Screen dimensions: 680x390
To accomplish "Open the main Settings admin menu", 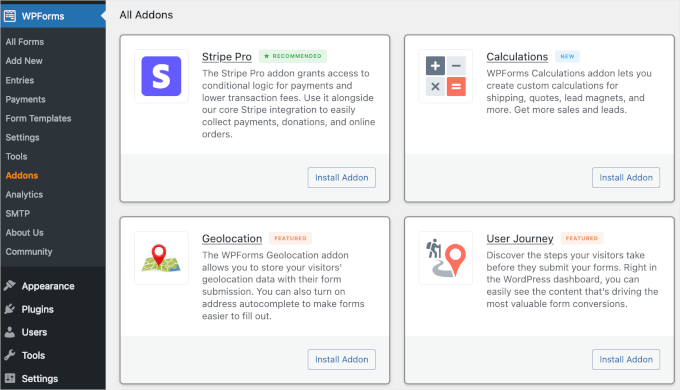I will pos(39,379).
